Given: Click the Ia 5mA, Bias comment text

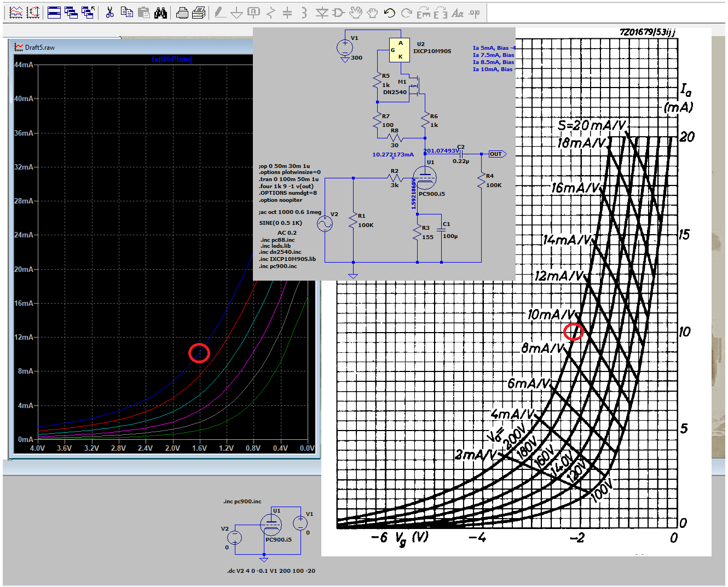Looking at the screenshot, I should [493, 48].
